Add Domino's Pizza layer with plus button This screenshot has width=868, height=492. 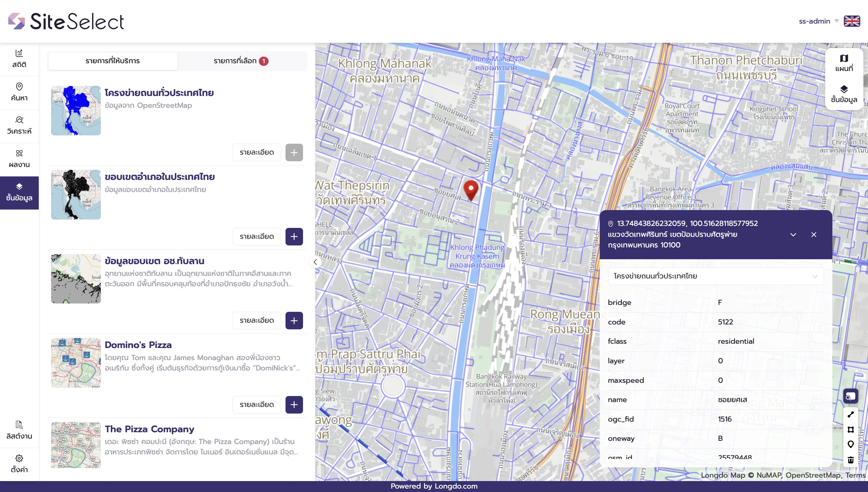[294, 404]
